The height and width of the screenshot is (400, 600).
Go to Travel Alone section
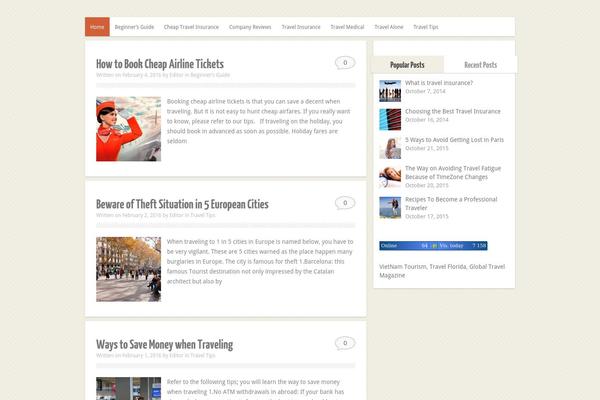coord(389,27)
